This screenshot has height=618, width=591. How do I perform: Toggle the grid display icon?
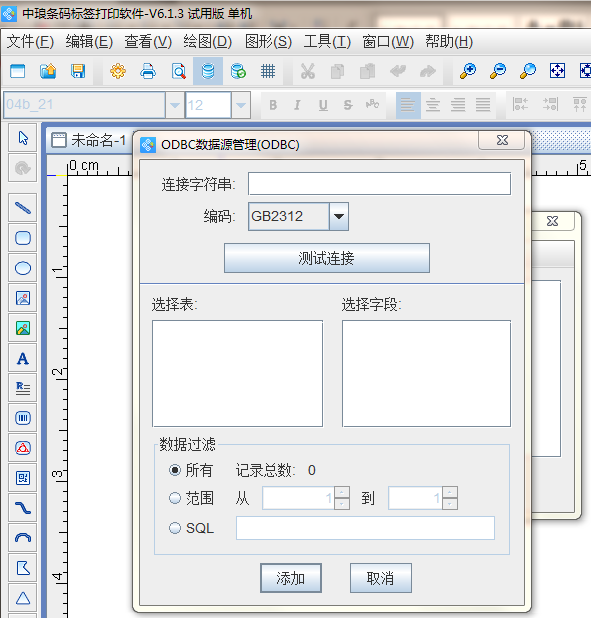pos(268,71)
